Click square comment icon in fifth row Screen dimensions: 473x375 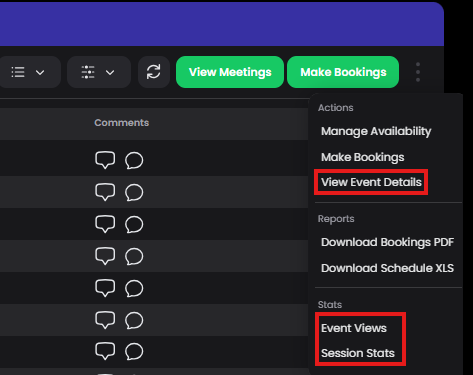pyautogui.click(x=105, y=288)
